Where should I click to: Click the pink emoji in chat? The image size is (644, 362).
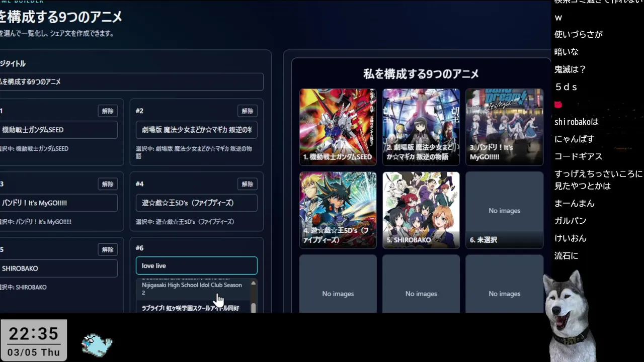[558, 105]
